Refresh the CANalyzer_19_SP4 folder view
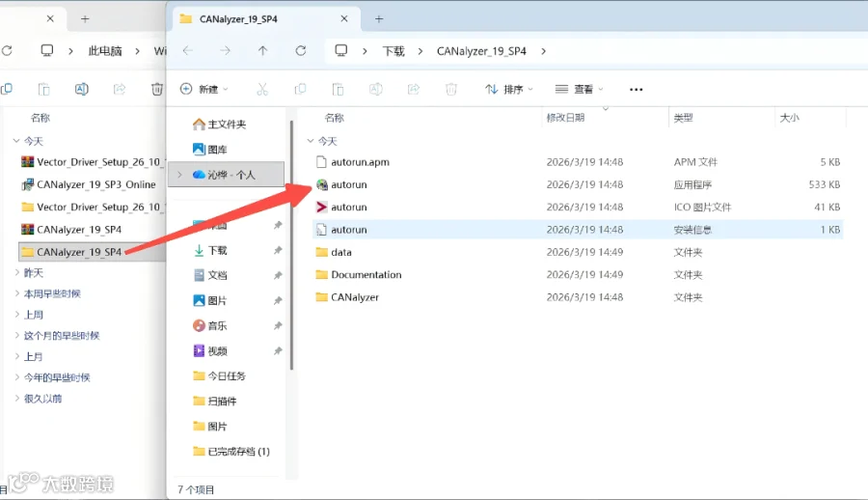 [x=301, y=51]
